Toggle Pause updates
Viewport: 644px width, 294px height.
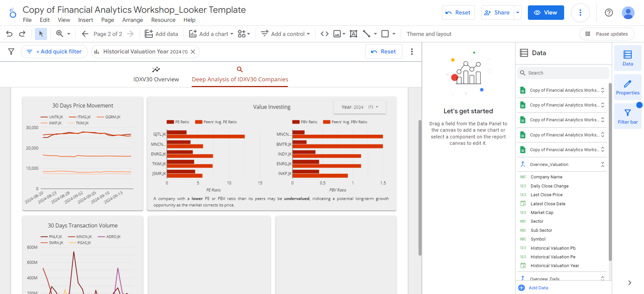pyautogui.click(x=607, y=34)
